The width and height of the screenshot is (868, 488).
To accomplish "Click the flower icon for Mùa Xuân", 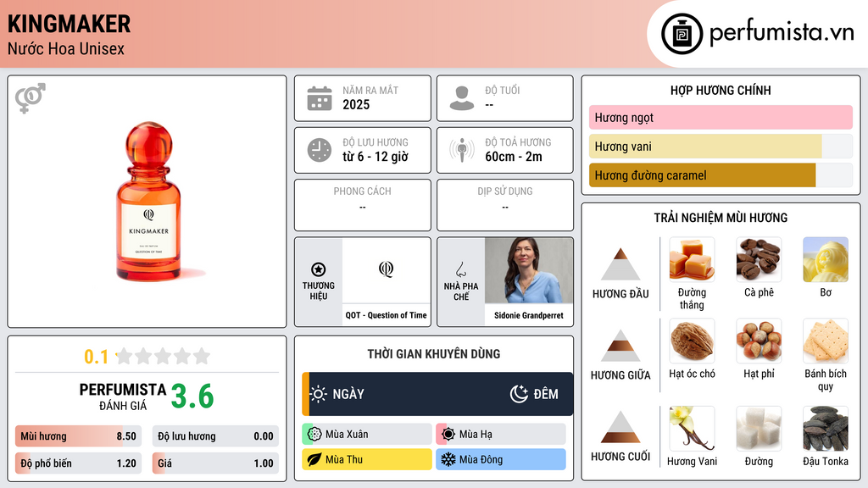I will [x=314, y=435].
